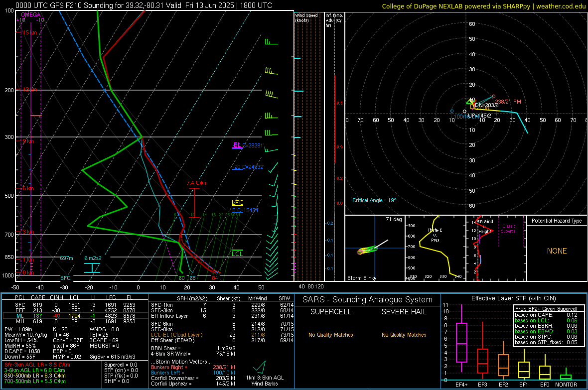Click the Potential Hazard Type header
The width and height of the screenshot is (588, 390).
[x=557, y=221]
